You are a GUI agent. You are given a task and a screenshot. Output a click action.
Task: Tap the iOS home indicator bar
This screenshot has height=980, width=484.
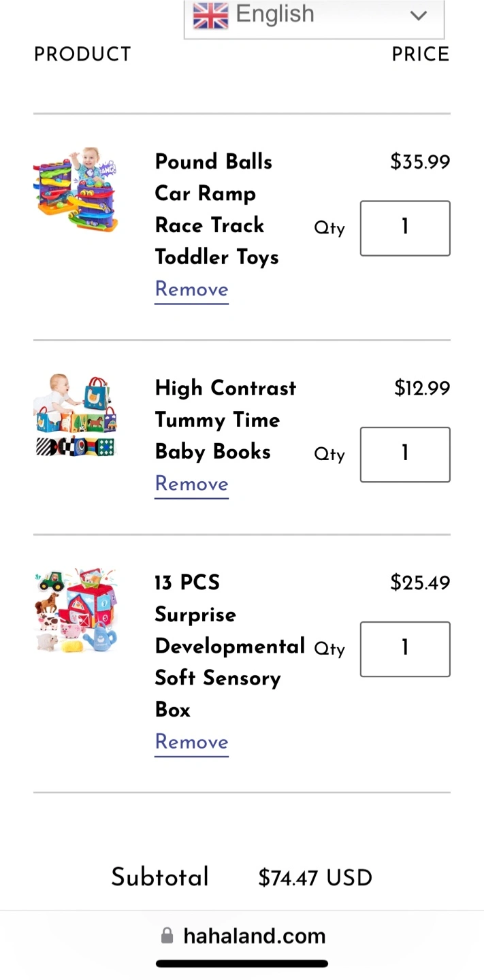tap(242, 964)
